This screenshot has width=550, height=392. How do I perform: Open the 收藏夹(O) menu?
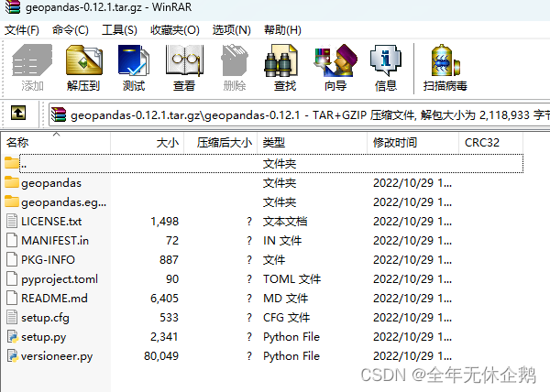[175, 30]
